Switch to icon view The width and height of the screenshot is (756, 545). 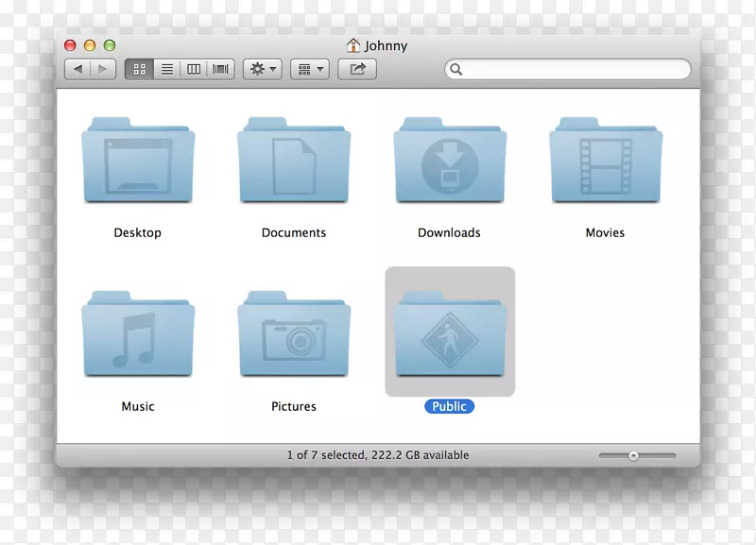coord(140,69)
